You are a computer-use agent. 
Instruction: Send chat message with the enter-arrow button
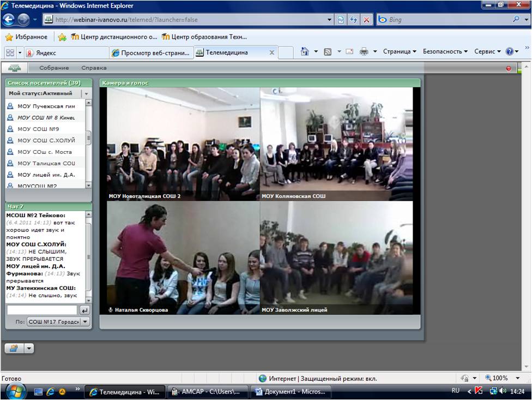[x=84, y=309]
